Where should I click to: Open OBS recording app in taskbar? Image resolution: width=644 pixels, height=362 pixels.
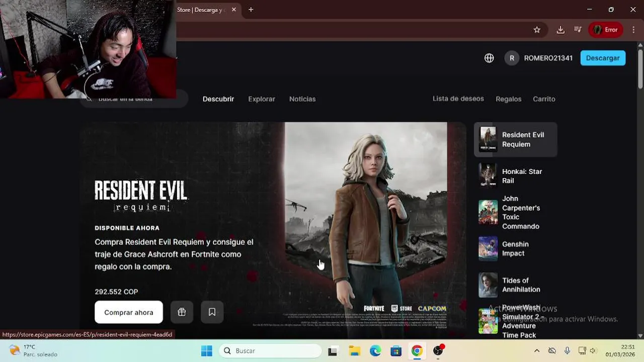click(x=438, y=351)
